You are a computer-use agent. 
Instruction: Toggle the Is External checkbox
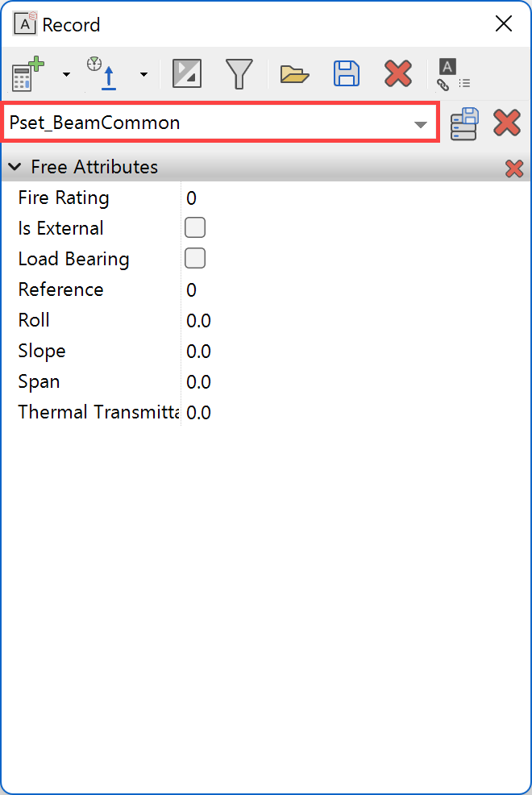click(x=195, y=227)
